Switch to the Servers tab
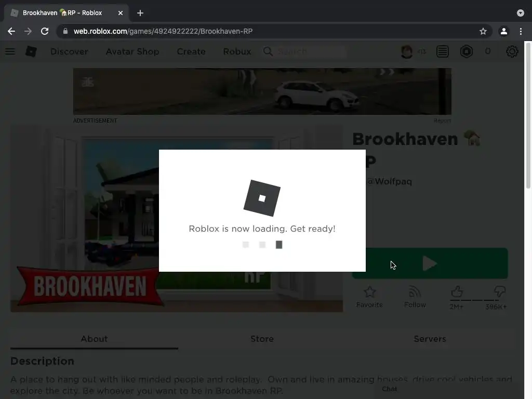Image resolution: width=532 pixels, height=399 pixels. point(430,339)
